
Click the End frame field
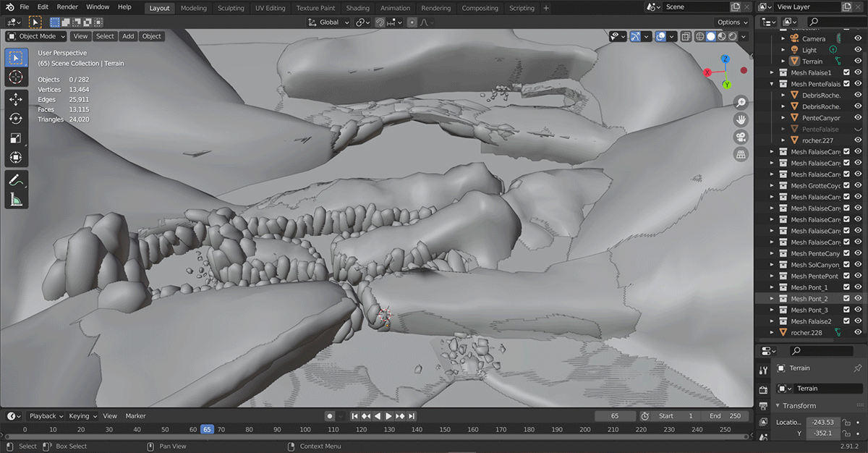[x=724, y=416]
